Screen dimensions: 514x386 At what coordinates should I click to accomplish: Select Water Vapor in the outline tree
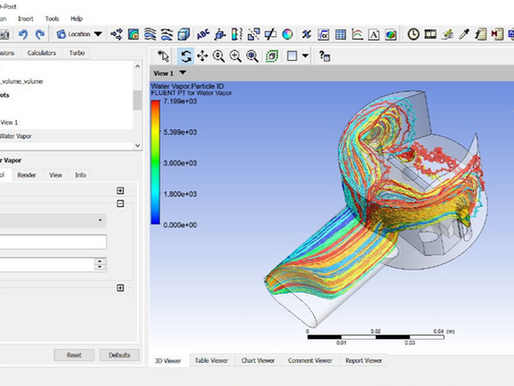16,136
